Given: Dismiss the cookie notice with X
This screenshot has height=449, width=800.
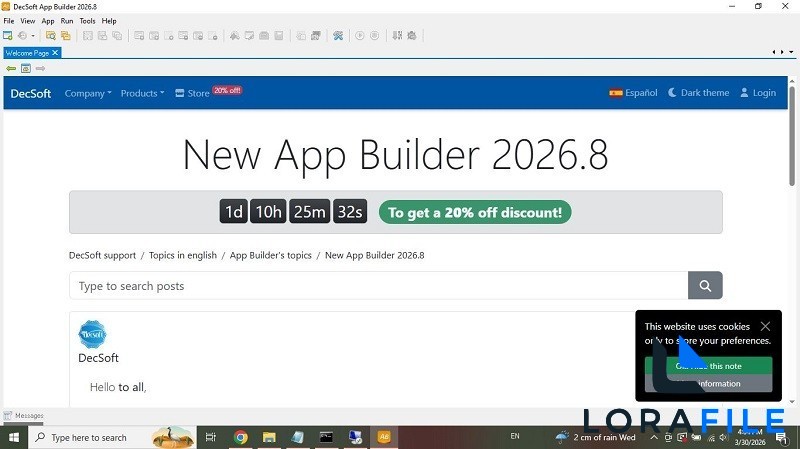Looking at the screenshot, I should [x=765, y=326].
